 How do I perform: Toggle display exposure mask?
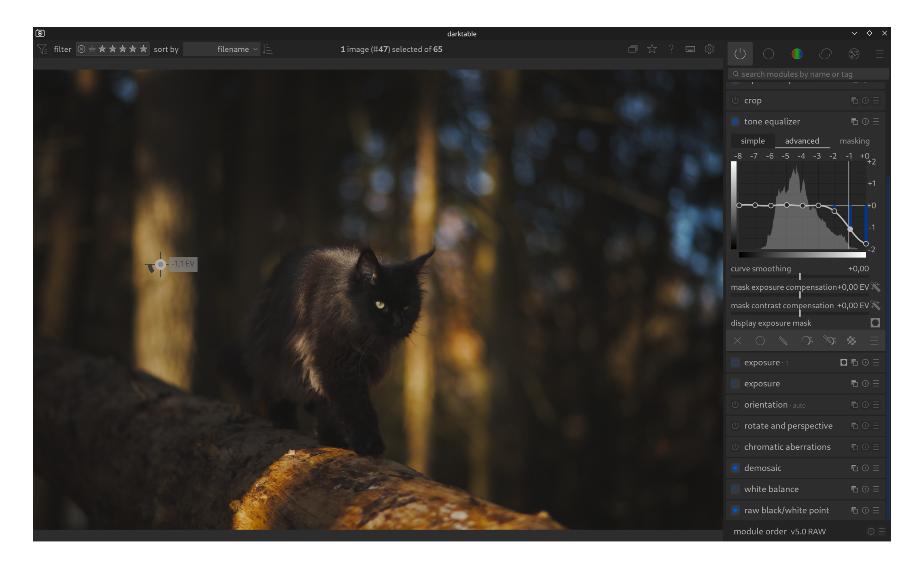point(875,323)
